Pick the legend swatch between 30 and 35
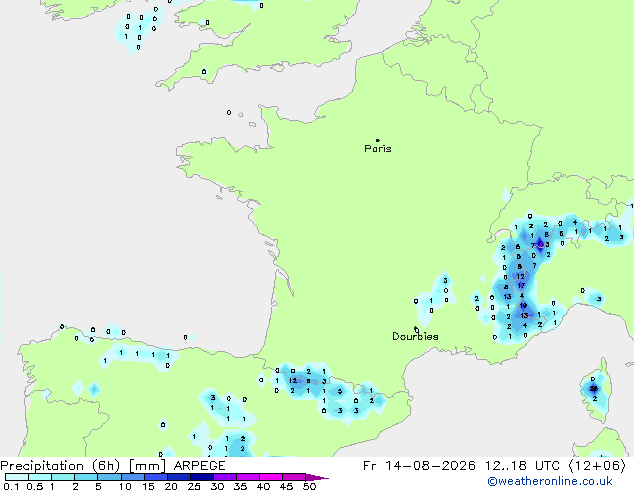634x490 pixels. [225, 477]
